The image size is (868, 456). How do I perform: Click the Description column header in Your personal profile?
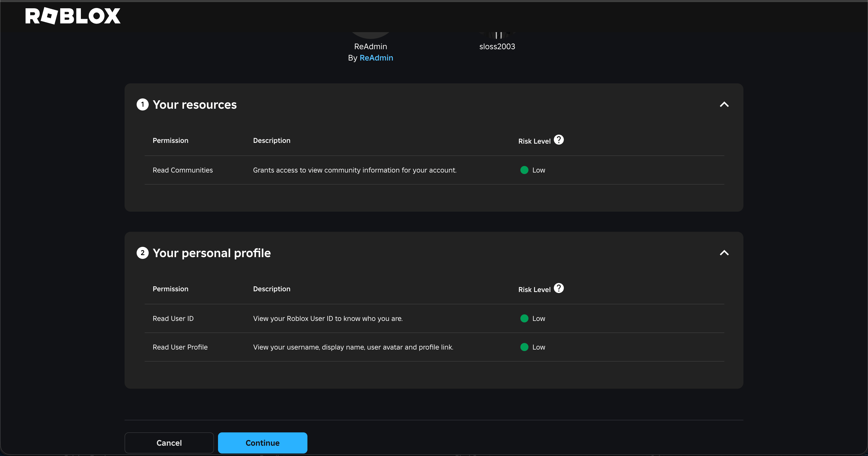272,289
